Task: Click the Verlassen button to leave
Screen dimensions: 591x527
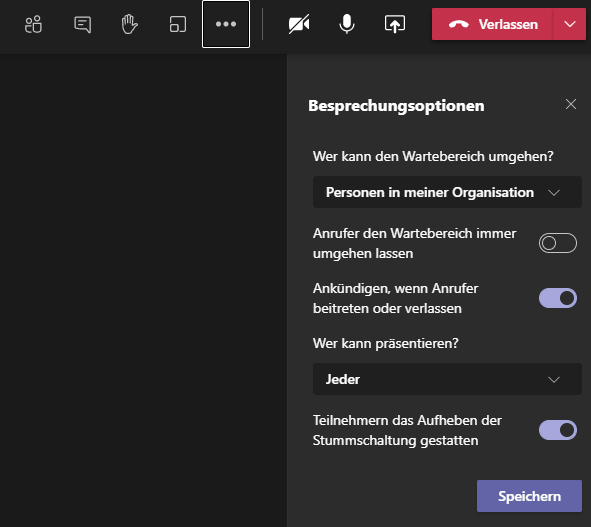Action: (x=492, y=24)
